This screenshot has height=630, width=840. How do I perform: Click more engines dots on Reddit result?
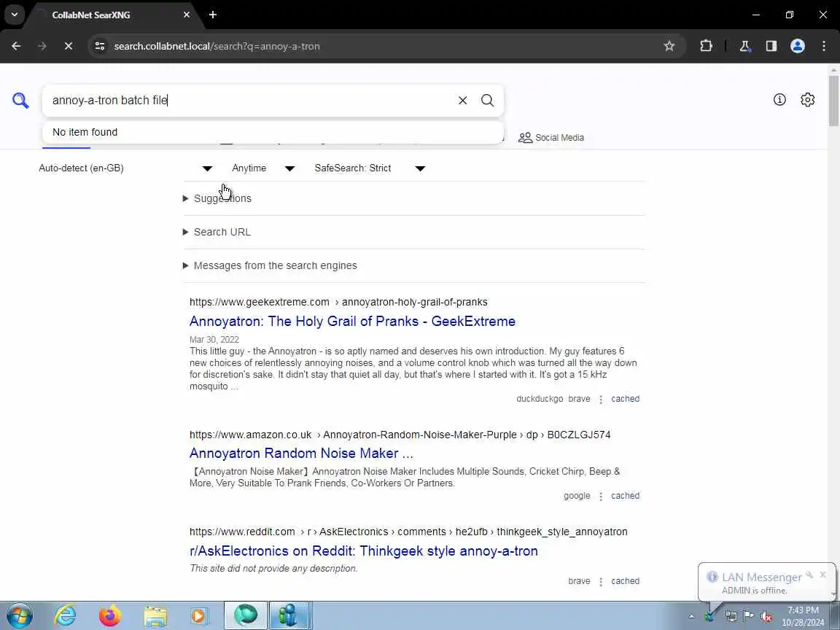point(601,581)
